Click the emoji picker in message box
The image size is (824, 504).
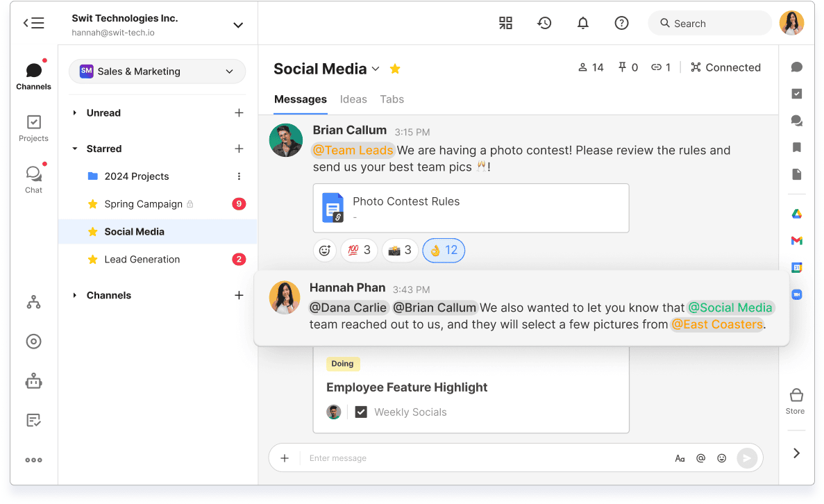pyautogui.click(x=722, y=458)
